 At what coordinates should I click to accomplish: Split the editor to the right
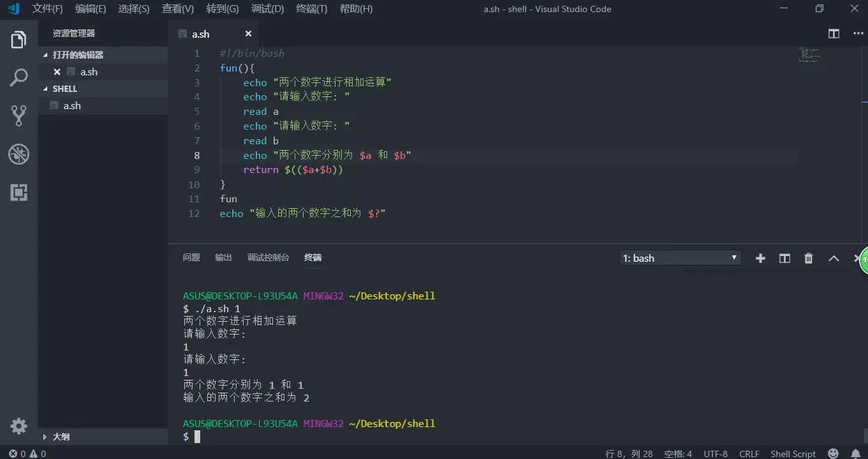[x=834, y=34]
